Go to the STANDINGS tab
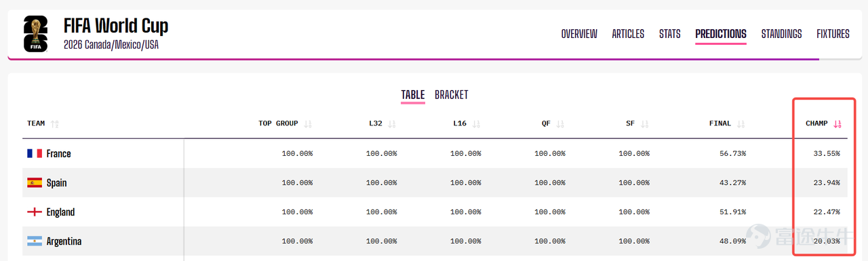This screenshot has height=261, width=868. pos(781,34)
